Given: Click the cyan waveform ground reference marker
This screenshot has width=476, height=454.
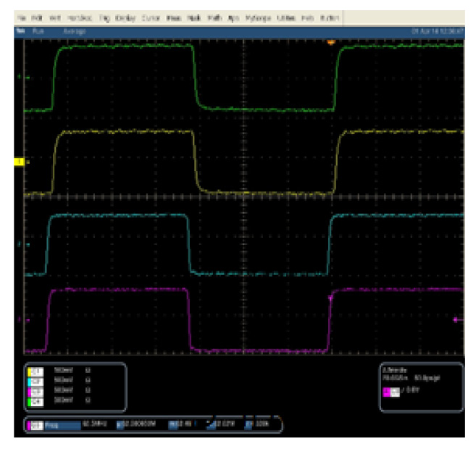Looking at the screenshot, I should [x=28, y=245].
